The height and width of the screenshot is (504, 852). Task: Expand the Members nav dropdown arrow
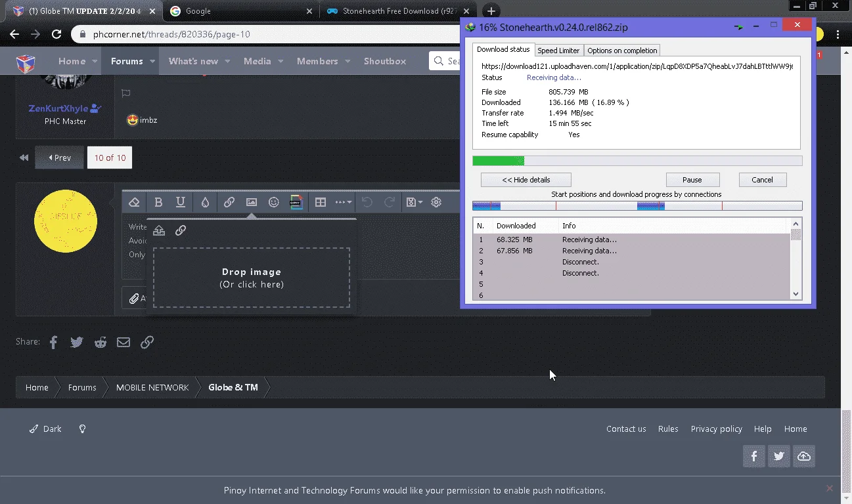pos(348,61)
